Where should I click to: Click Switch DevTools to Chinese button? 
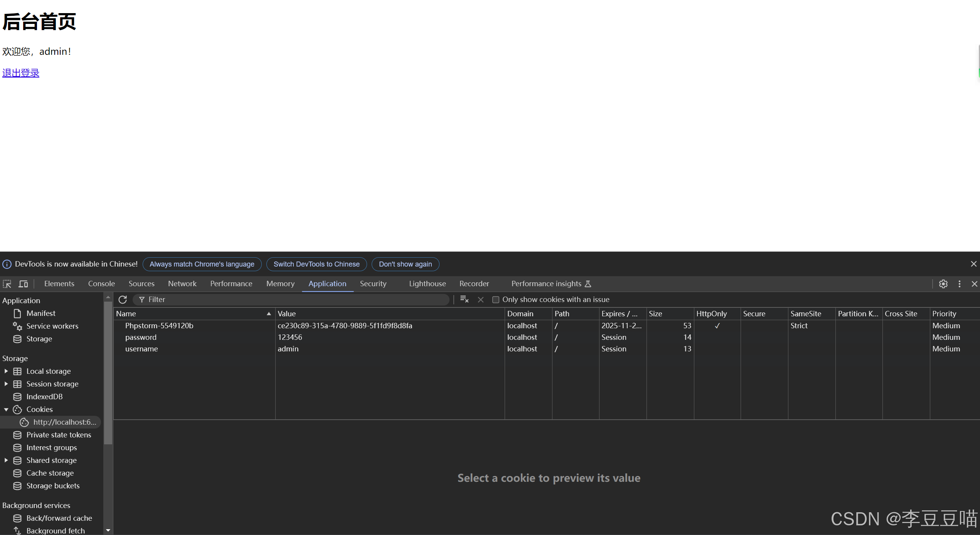[316, 264]
